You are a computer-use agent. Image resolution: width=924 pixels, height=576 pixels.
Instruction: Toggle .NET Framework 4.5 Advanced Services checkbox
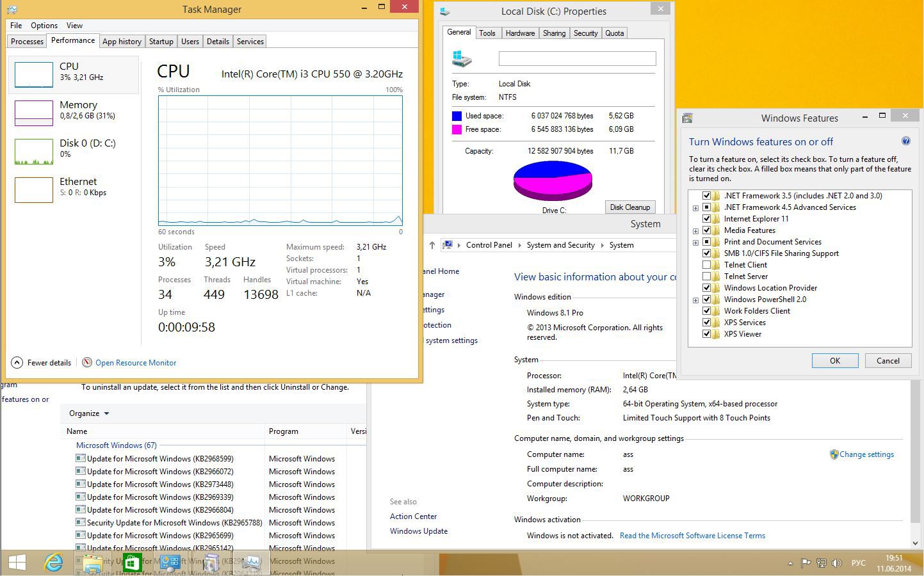(x=706, y=207)
